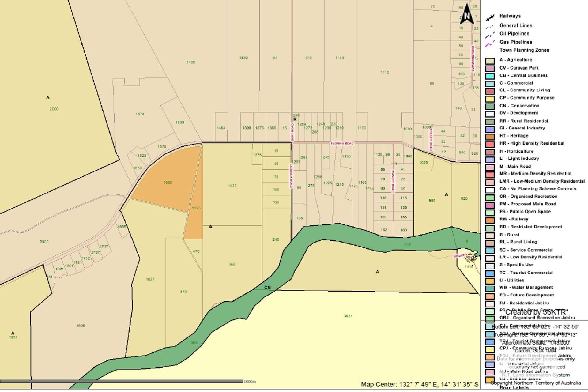
Task: Click the north arrow compass icon
Action: point(467,14)
